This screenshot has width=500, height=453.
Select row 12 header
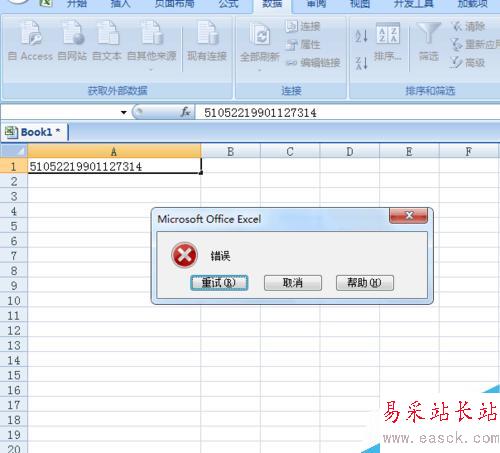[x=14, y=330]
